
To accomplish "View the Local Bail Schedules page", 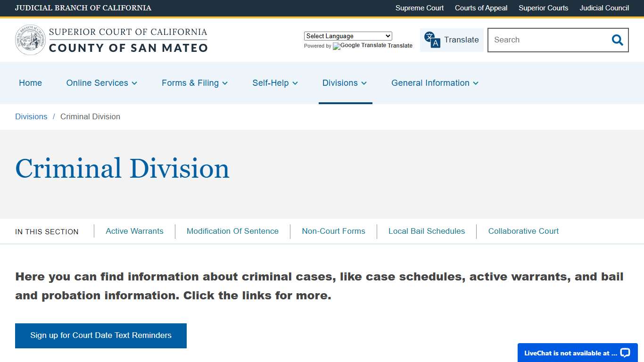I will point(427,231).
